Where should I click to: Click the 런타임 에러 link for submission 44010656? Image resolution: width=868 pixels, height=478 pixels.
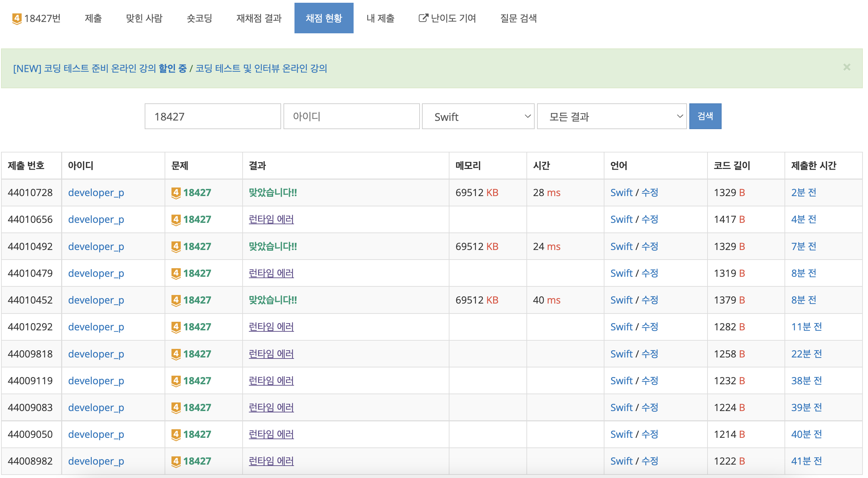[x=271, y=219]
